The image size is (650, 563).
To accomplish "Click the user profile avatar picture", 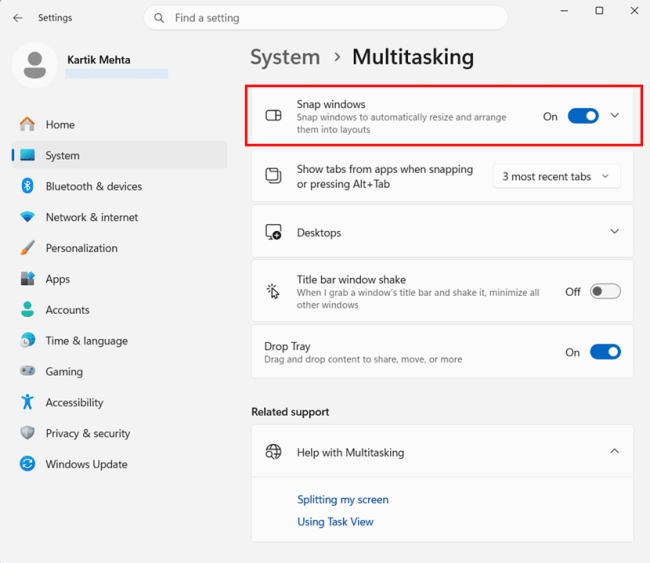I will 35,65.
